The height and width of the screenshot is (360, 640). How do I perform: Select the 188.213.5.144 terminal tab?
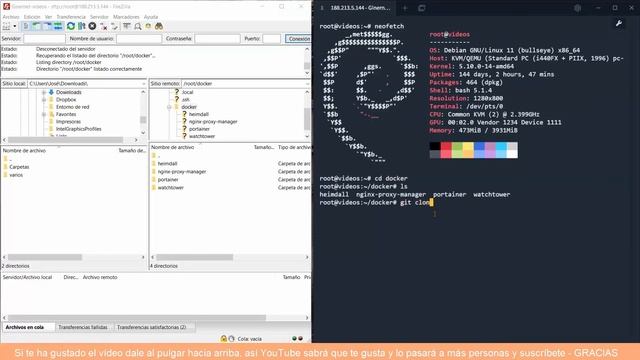356,8
